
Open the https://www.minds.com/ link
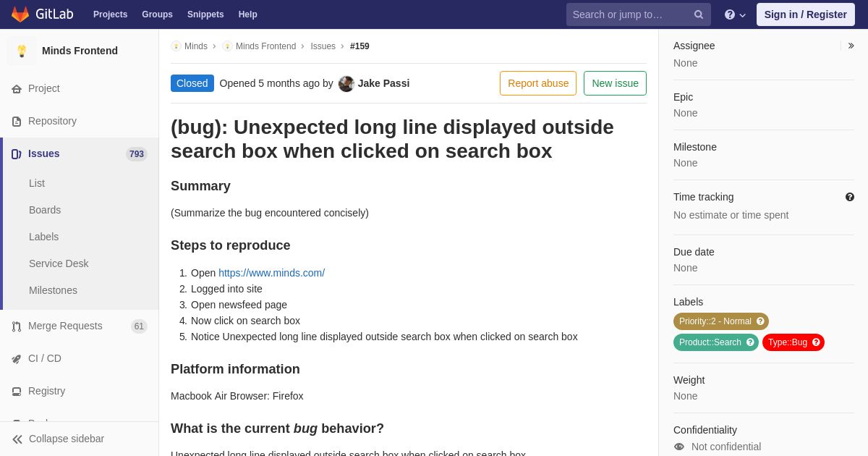pyautogui.click(x=271, y=273)
